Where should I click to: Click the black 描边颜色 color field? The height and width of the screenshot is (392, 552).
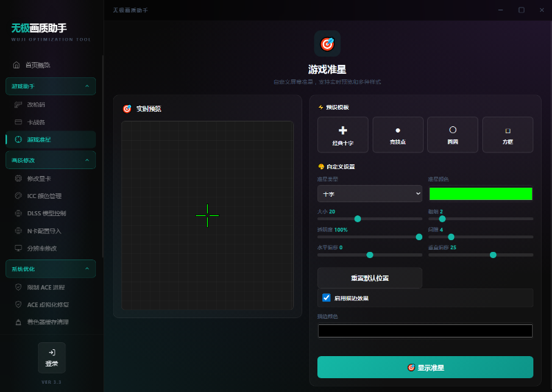[x=425, y=331]
